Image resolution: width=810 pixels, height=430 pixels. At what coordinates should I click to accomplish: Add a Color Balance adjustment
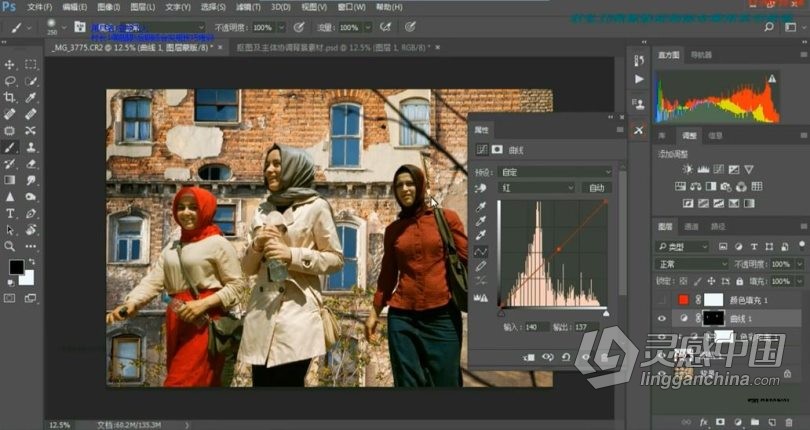695,186
